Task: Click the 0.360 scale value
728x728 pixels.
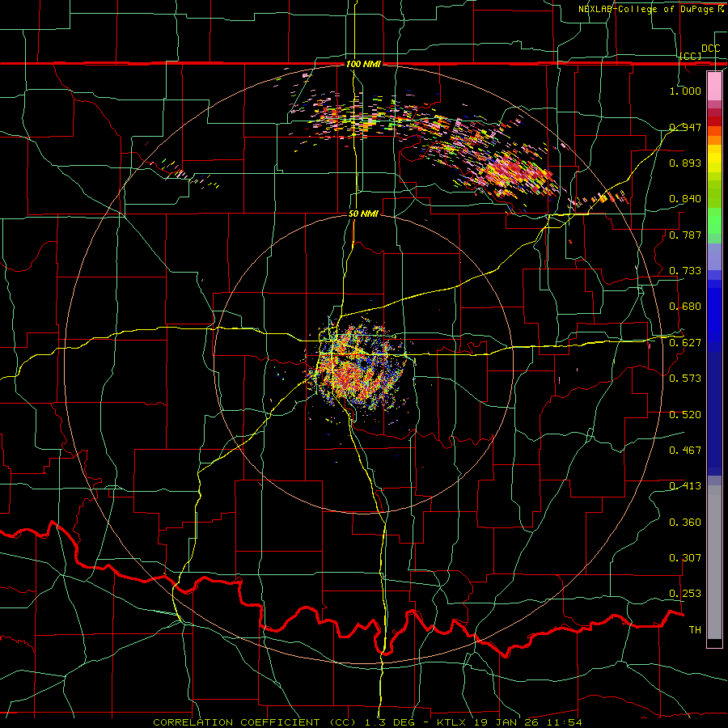Action: (685, 523)
